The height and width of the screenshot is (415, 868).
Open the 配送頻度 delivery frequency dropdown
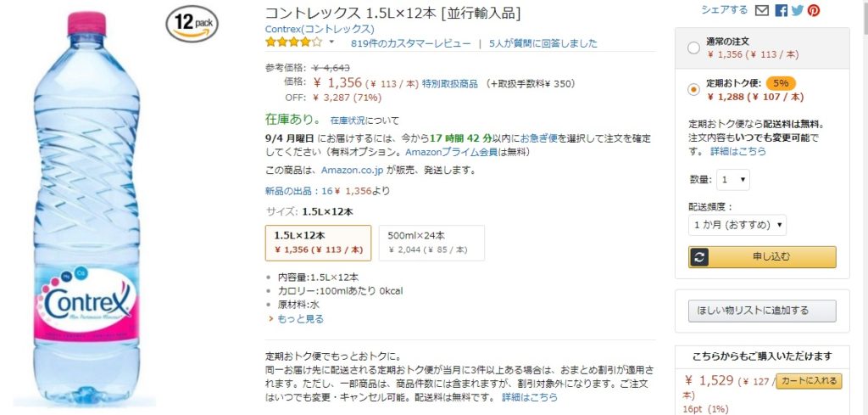point(737,226)
